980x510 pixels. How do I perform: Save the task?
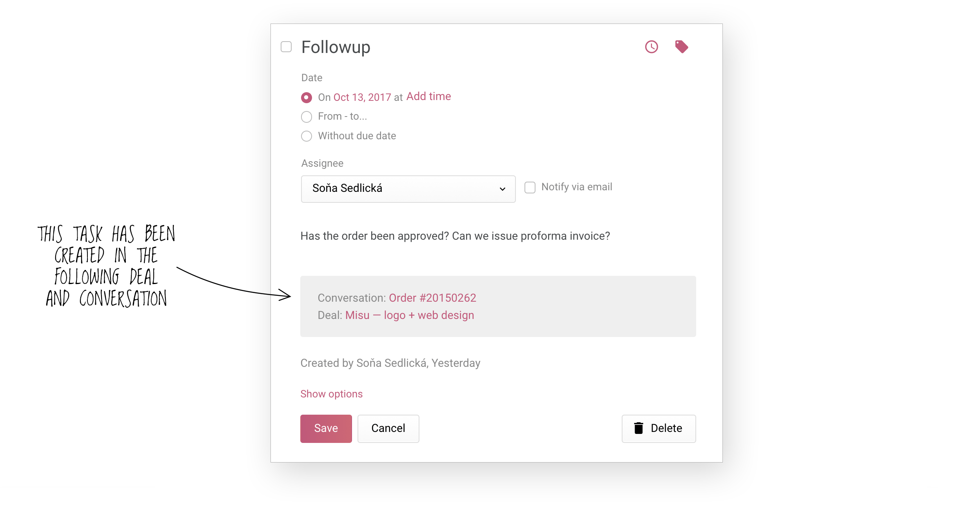(326, 429)
